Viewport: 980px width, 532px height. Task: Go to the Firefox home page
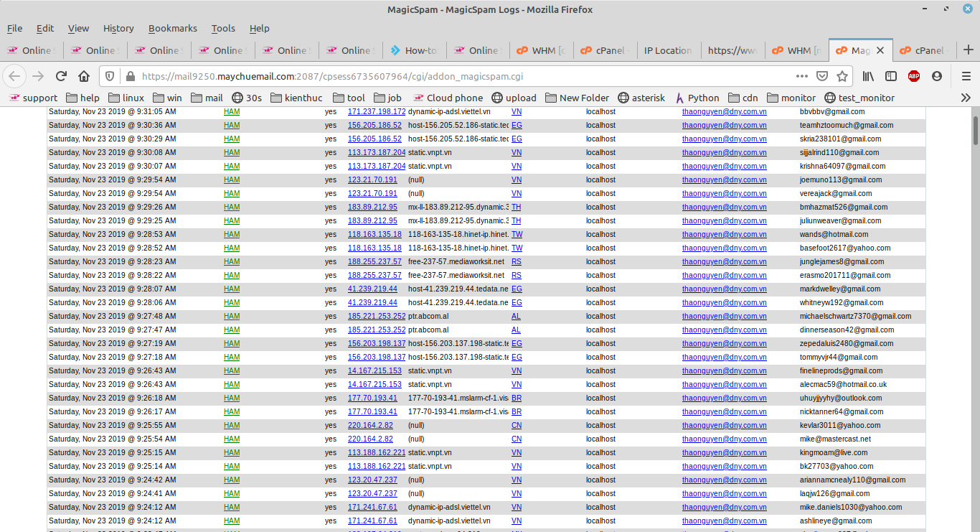pos(84,75)
